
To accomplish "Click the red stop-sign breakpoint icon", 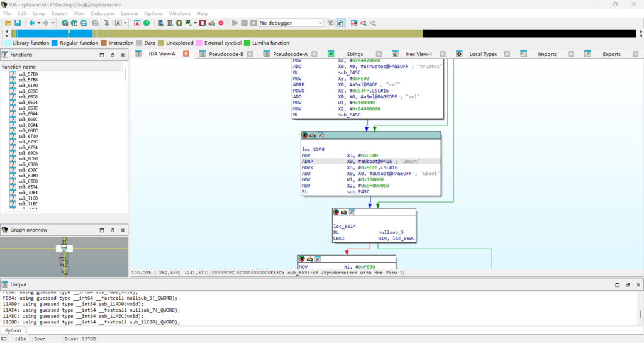I will coord(221,23).
